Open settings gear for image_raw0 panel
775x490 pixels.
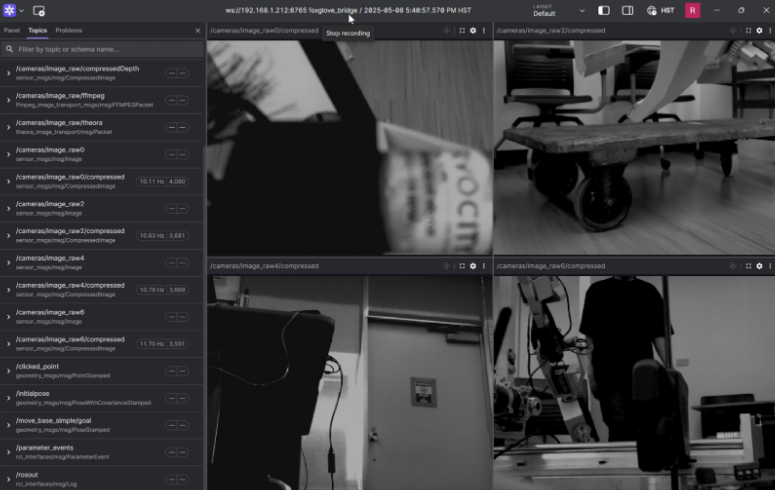(x=473, y=31)
